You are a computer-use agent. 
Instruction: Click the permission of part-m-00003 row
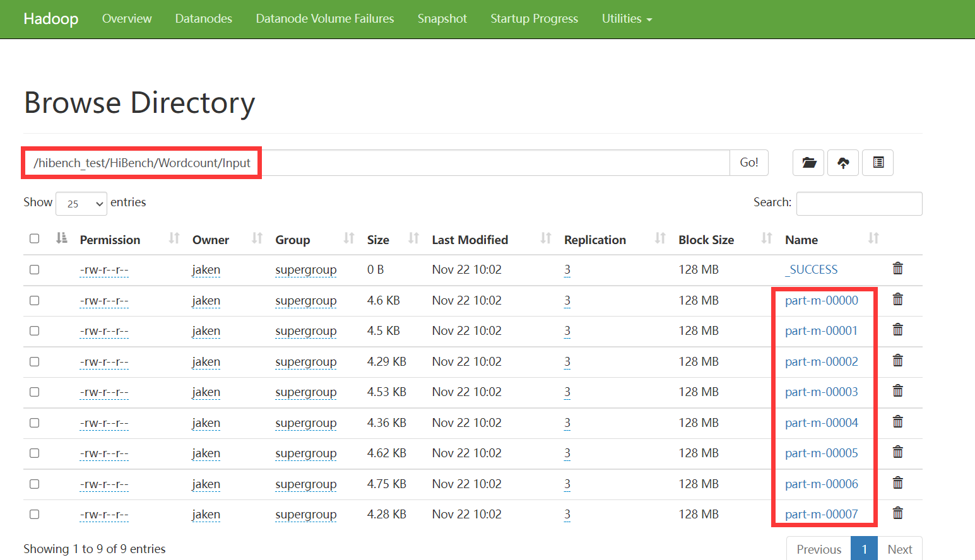click(104, 392)
